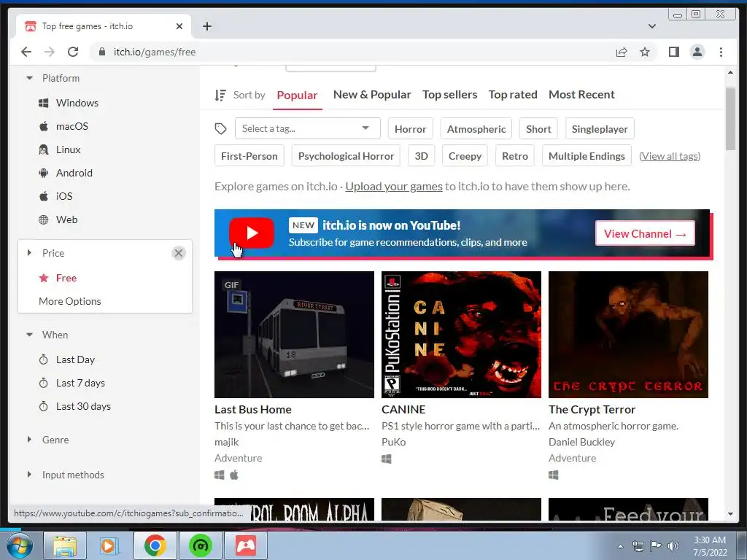Sort by Popular tab
Viewport: 747px width, 560px height.
click(x=298, y=96)
